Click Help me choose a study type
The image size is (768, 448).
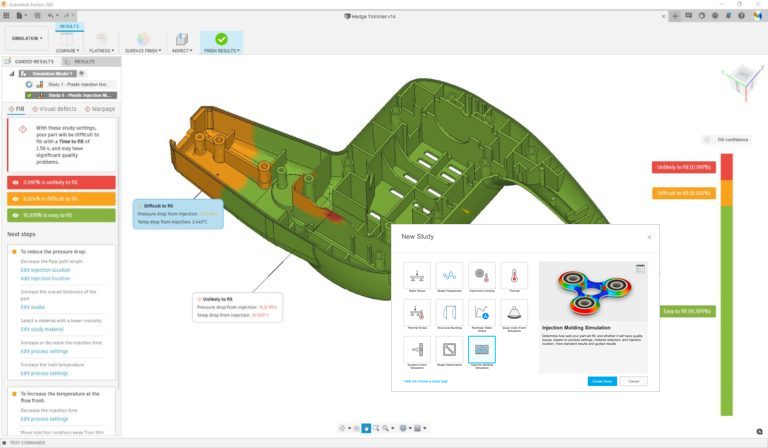pos(425,381)
